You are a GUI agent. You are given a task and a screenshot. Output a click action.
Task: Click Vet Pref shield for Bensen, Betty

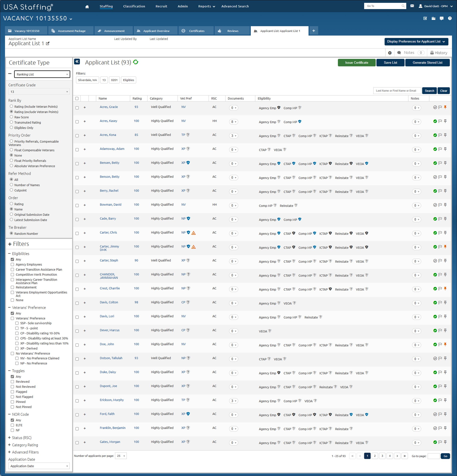[188, 163]
